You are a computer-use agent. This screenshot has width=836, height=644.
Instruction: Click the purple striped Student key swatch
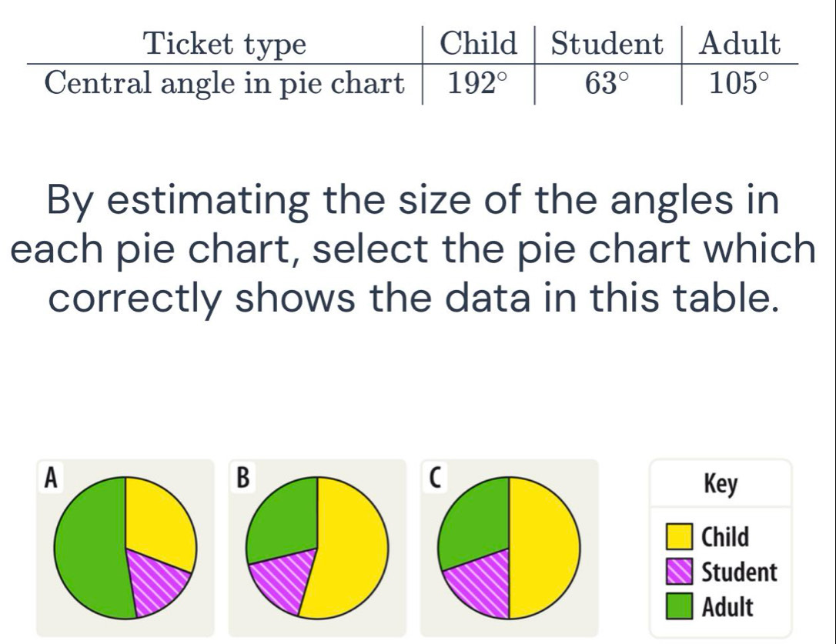pyautogui.click(x=679, y=572)
